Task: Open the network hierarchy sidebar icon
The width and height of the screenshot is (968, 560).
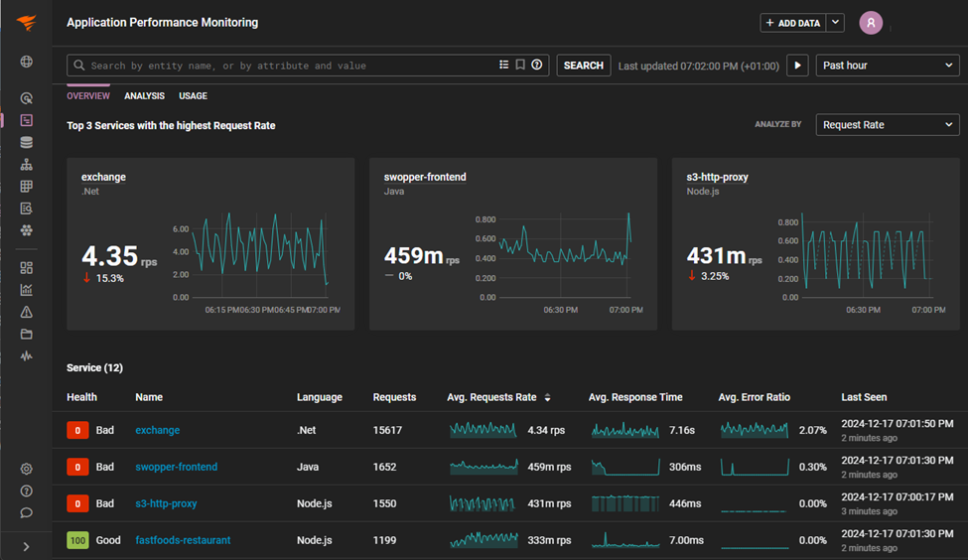Action: [x=26, y=164]
